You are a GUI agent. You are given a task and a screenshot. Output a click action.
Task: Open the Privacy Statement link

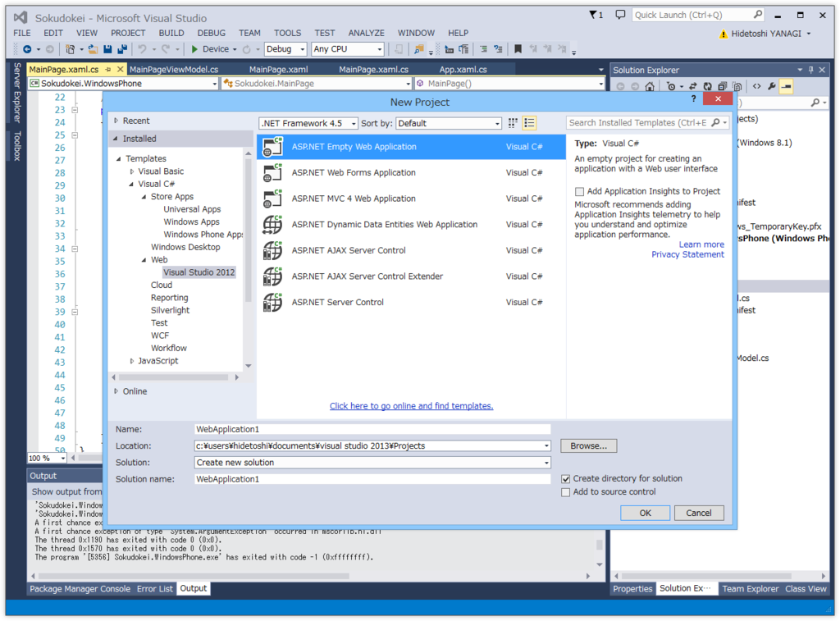tap(687, 255)
